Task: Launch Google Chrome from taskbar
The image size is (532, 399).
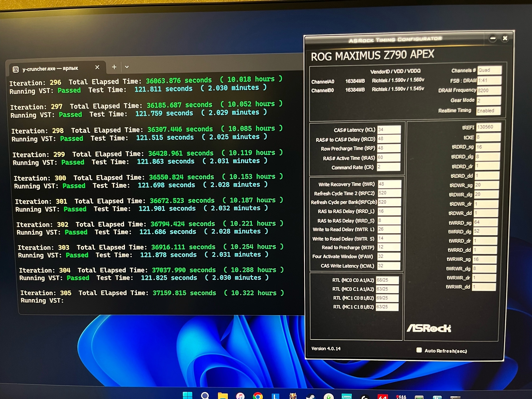Action: tap(258, 396)
